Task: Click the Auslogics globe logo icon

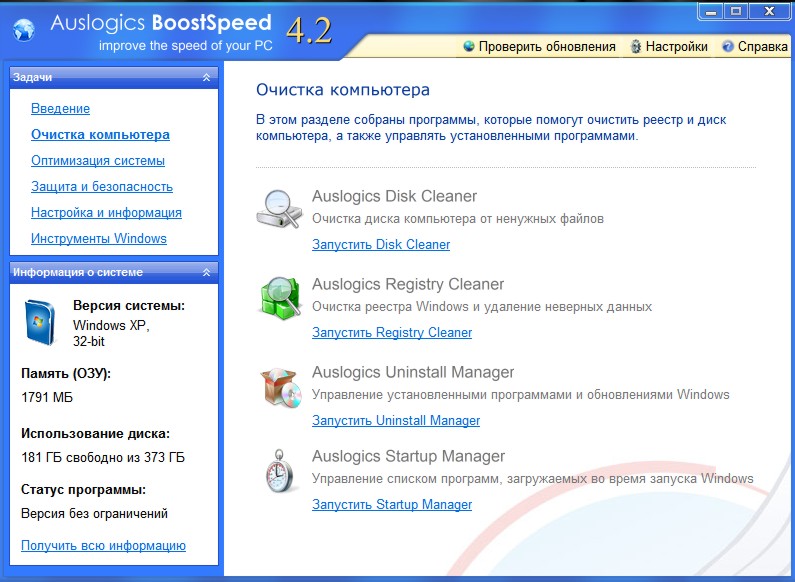Action: point(24,30)
